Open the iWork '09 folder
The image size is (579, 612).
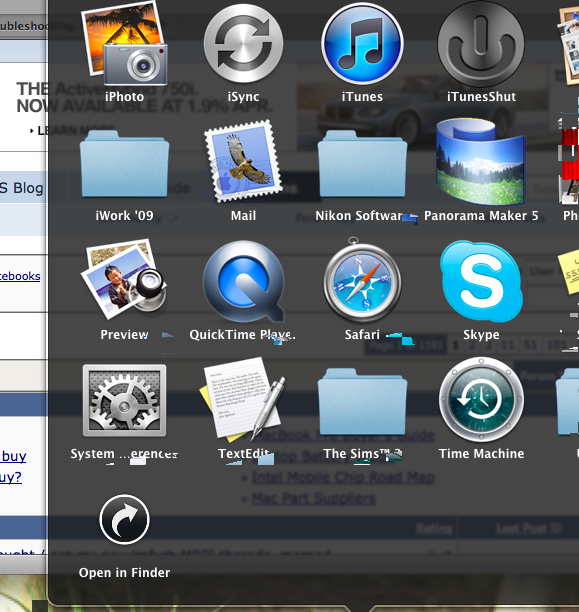point(124,164)
